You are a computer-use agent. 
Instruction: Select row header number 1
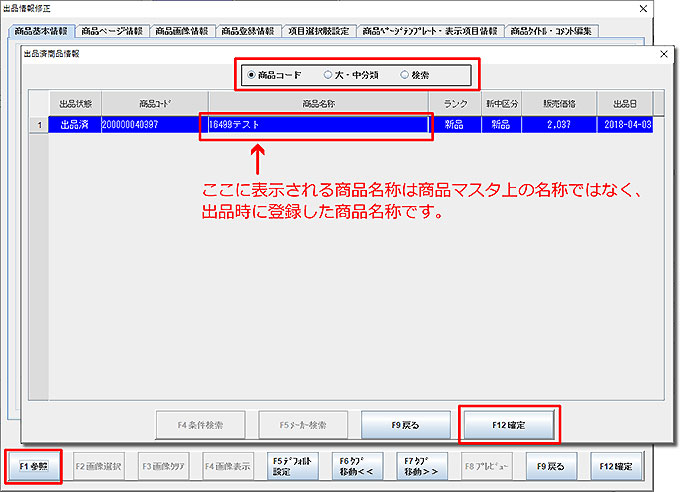39,125
